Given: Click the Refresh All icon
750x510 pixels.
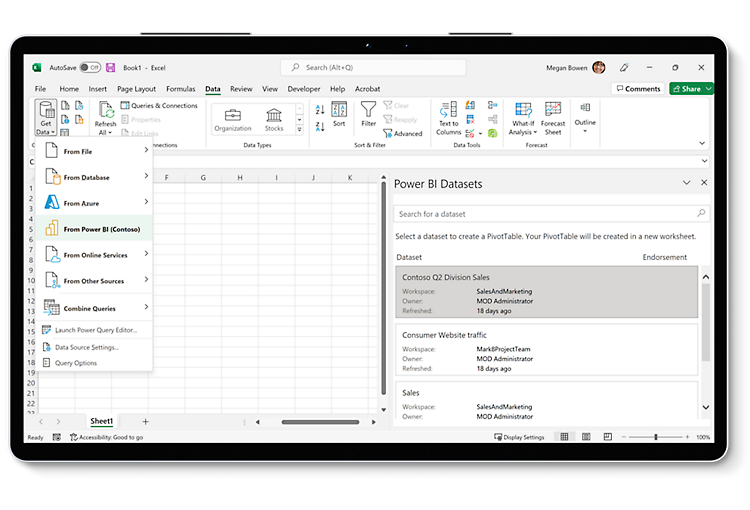Looking at the screenshot, I should click(x=105, y=111).
